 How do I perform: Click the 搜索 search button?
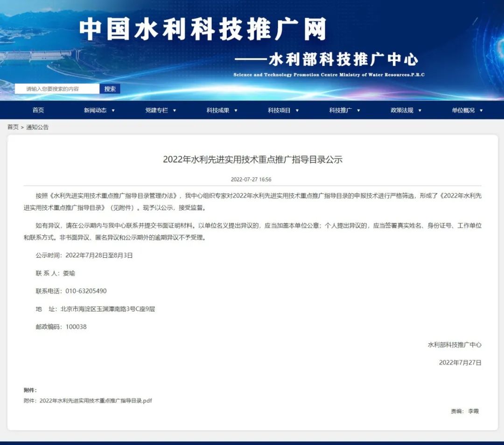[x=110, y=89]
